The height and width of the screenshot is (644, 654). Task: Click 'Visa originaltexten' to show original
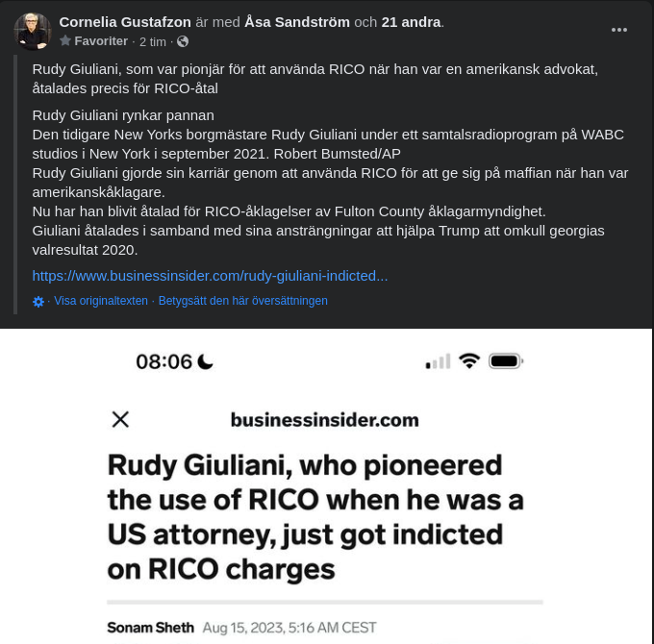click(101, 301)
